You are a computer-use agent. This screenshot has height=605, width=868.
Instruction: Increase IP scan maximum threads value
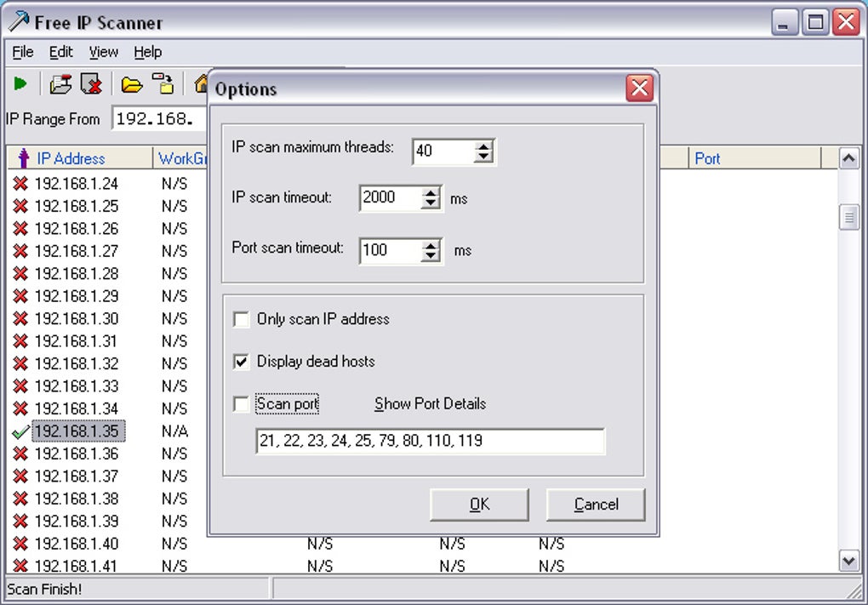483,146
